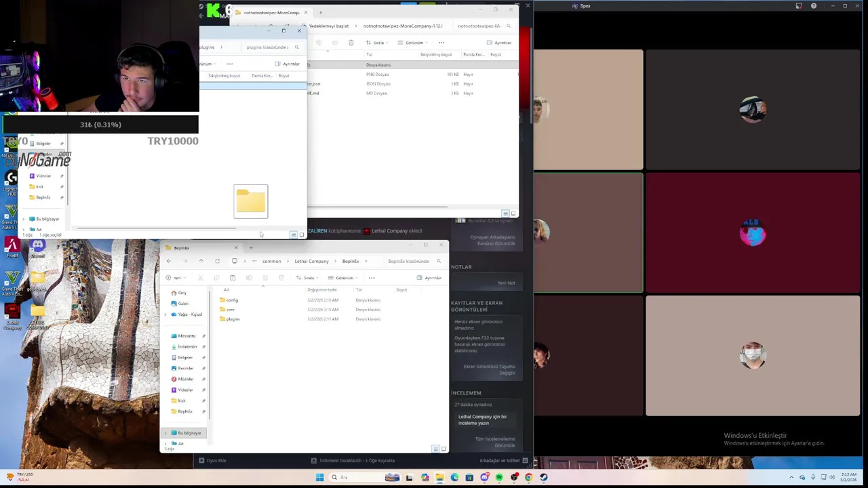Select Masaüstü in BepInEx navigation pane
The height and width of the screenshot is (488, 868).
(183, 336)
